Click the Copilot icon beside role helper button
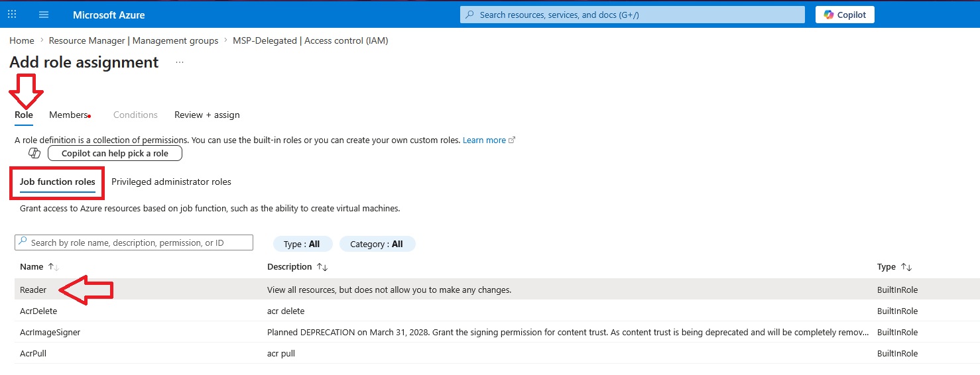This screenshot has width=980, height=375. [34, 153]
